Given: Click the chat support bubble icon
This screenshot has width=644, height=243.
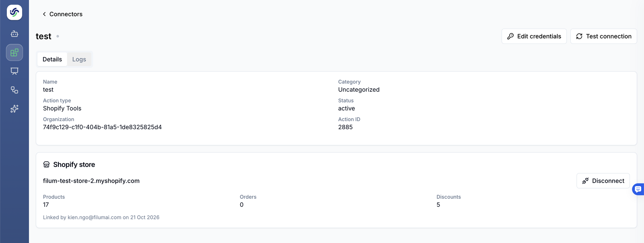Looking at the screenshot, I should (638, 189).
